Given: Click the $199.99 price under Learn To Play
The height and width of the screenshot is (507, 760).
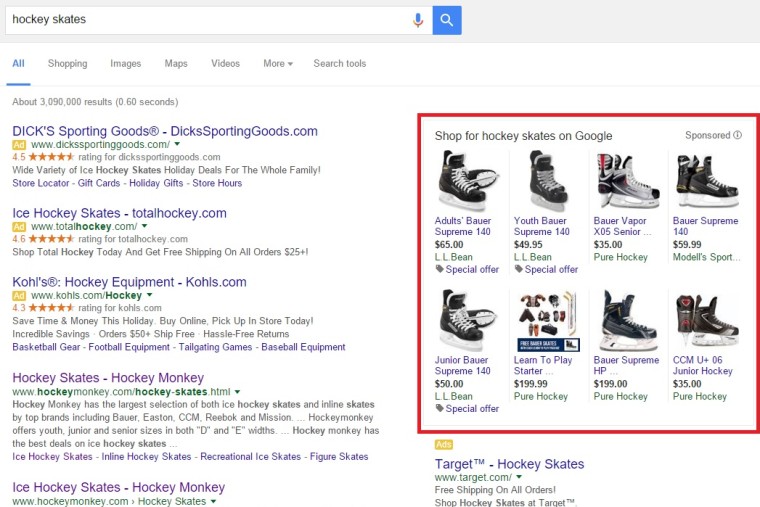Looking at the screenshot, I should coord(531,384).
